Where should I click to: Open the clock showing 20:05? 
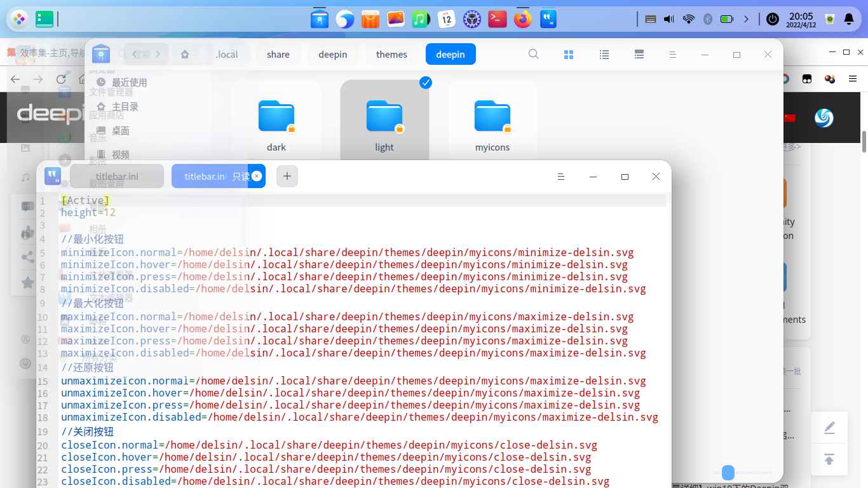[801, 19]
